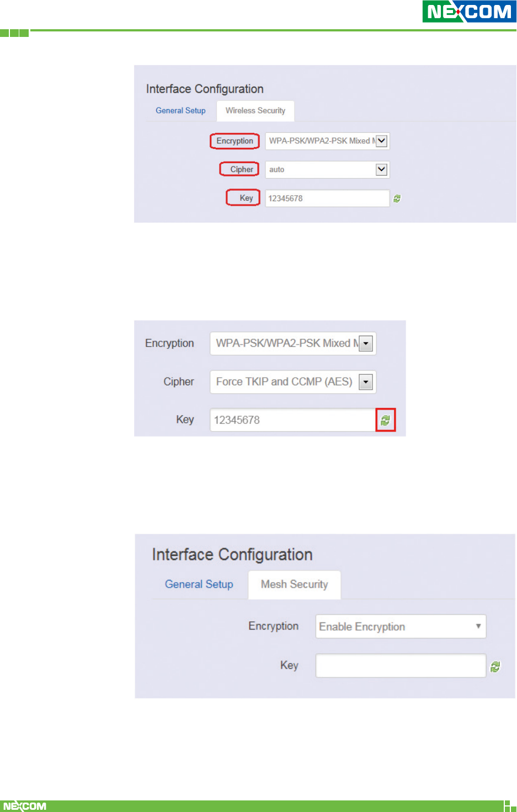517x812 pixels.
Task: Click the red-outlined Encryption label
Action: [234, 141]
